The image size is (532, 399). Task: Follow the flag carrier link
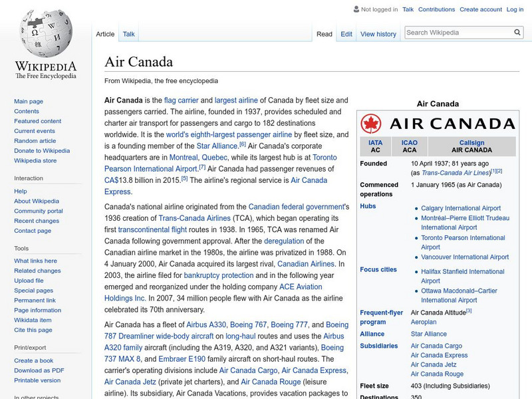[181, 100]
